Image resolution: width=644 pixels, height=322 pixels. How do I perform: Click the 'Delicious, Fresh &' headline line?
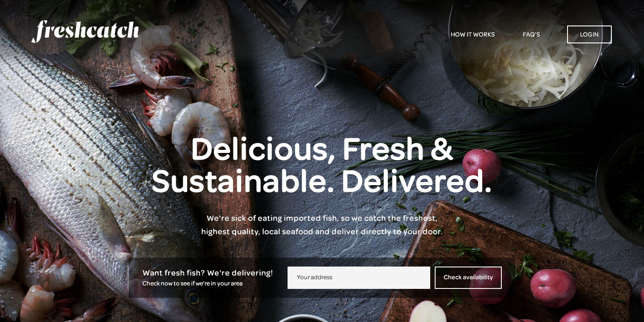tap(322, 148)
